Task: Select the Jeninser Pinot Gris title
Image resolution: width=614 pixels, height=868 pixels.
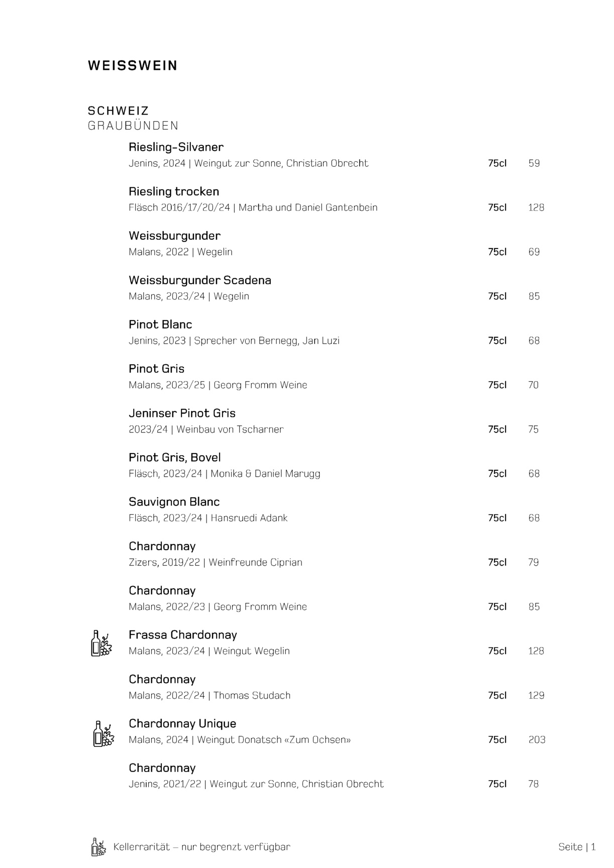Action: 182,413
